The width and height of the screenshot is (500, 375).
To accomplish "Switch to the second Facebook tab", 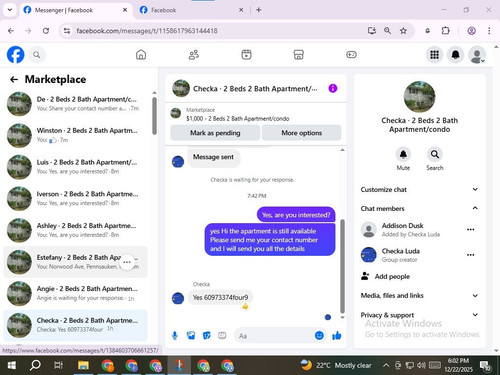I will tap(191, 10).
